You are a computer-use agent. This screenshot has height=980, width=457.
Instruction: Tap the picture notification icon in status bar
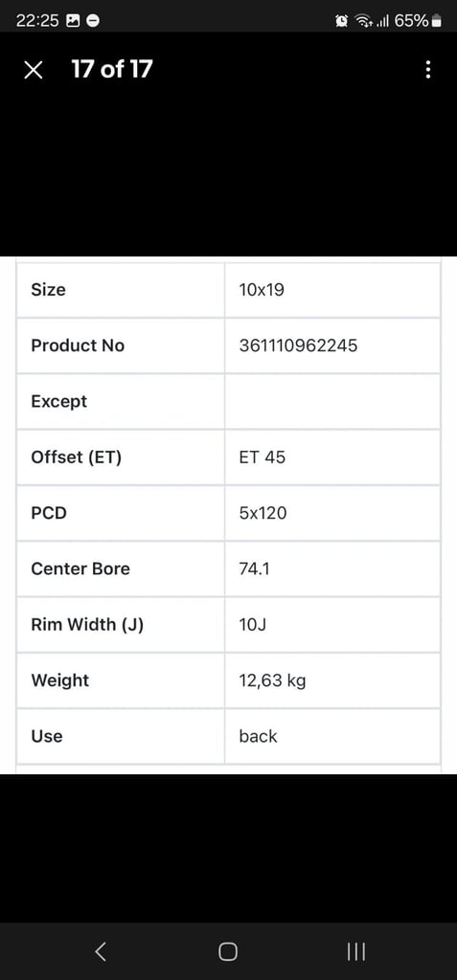(73, 21)
